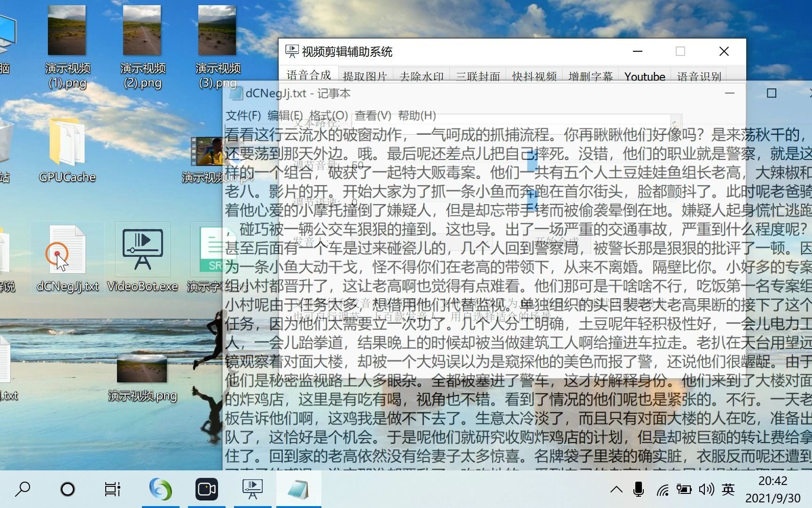
Task: Click inside the Notepad text area
Action: 517,296
